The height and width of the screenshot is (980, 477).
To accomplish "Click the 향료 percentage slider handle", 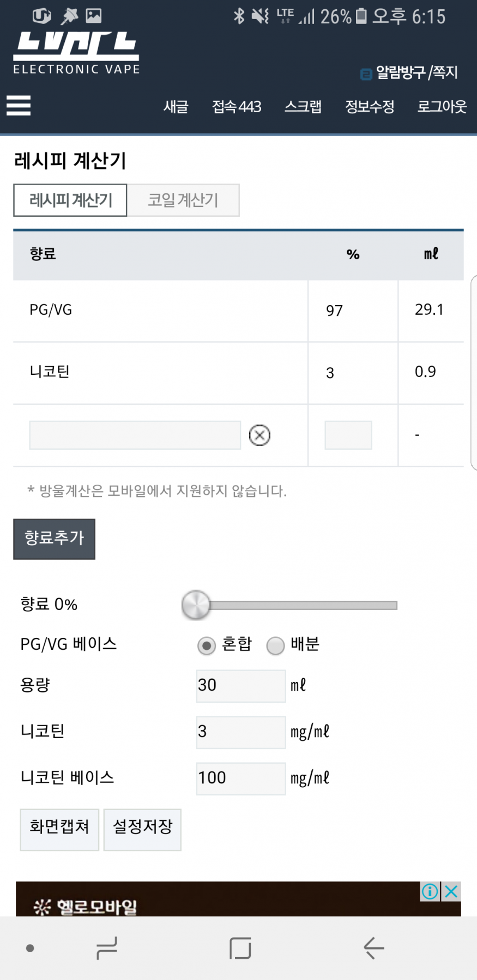I will click(196, 605).
